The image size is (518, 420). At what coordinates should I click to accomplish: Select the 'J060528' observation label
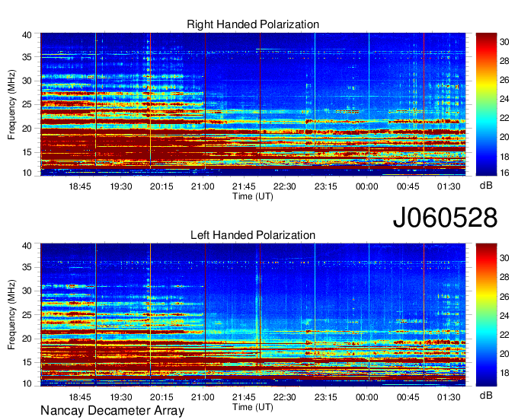pos(445,218)
